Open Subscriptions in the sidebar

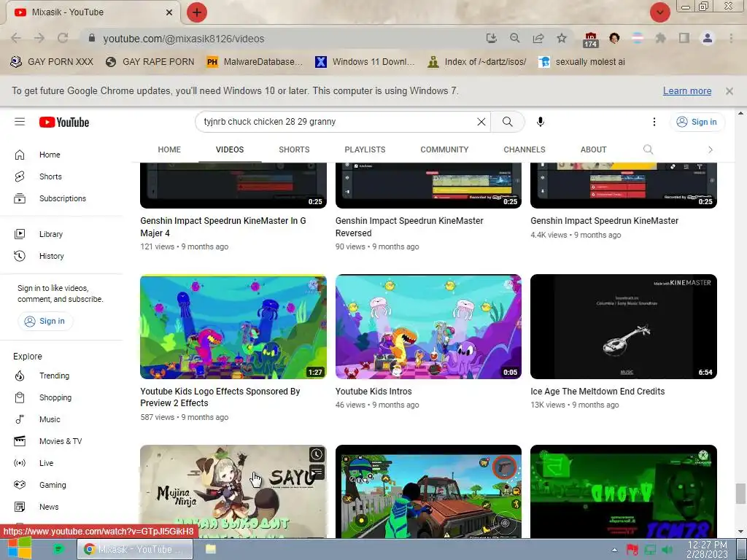click(62, 198)
